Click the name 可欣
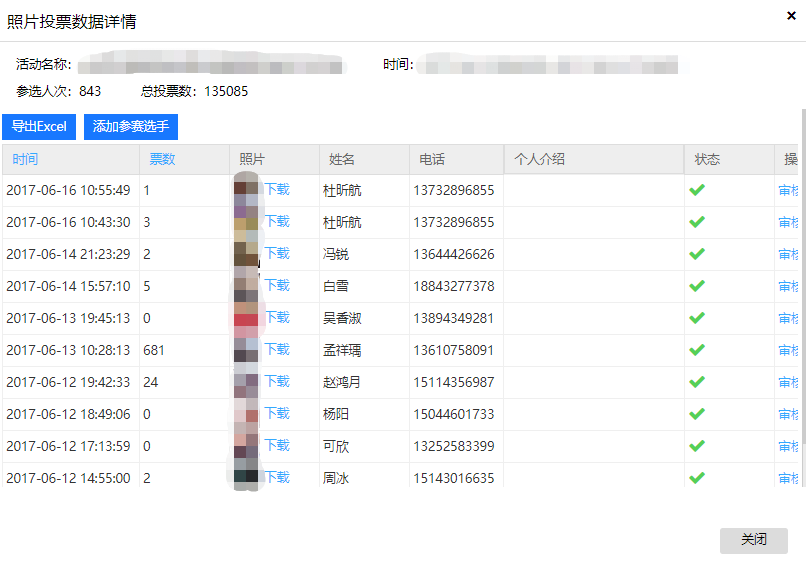The image size is (806, 571). [x=336, y=446]
